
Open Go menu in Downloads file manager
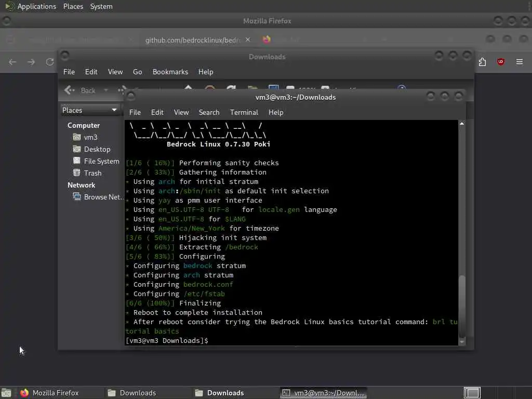click(137, 72)
